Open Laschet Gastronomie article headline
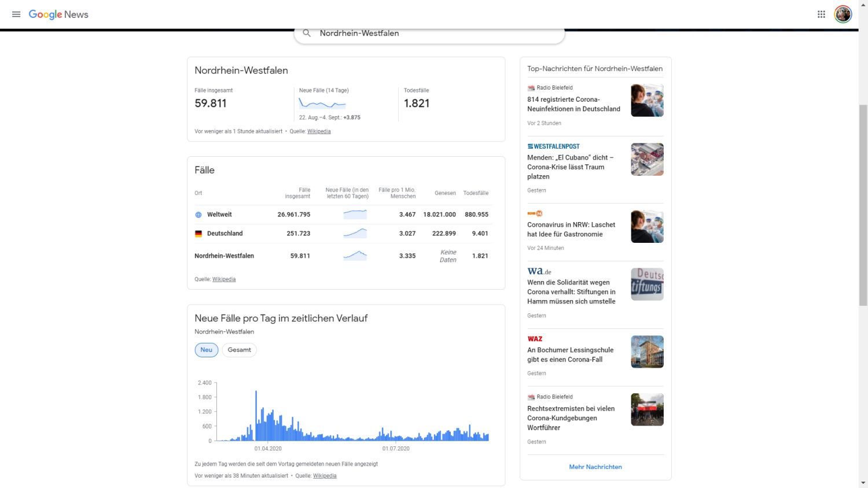 [x=571, y=230]
